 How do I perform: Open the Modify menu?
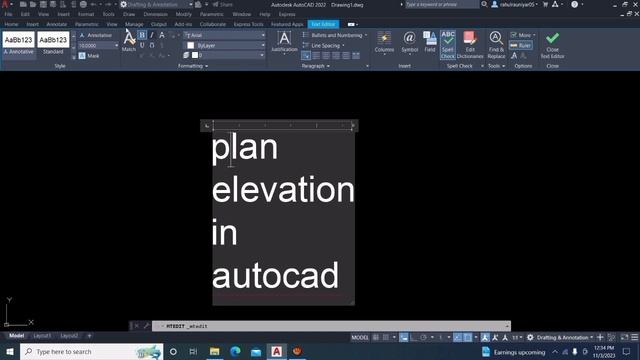pyautogui.click(x=184, y=14)
